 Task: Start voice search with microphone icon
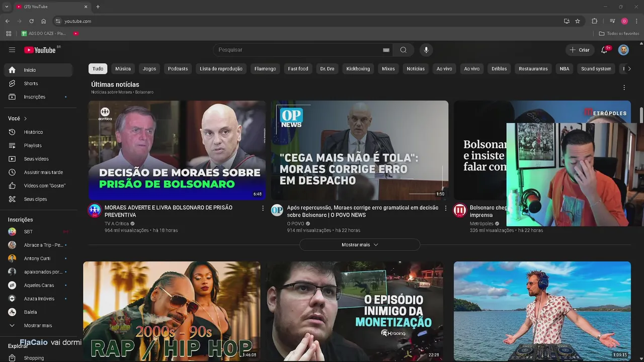coord(426,50)
